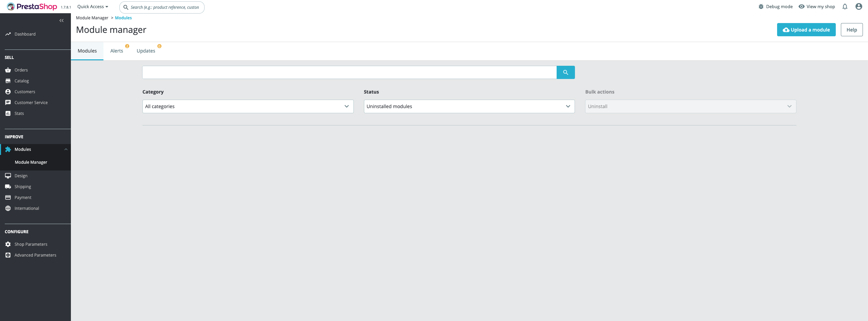Click the Module Manager breadcrumb text

[92, 18]
